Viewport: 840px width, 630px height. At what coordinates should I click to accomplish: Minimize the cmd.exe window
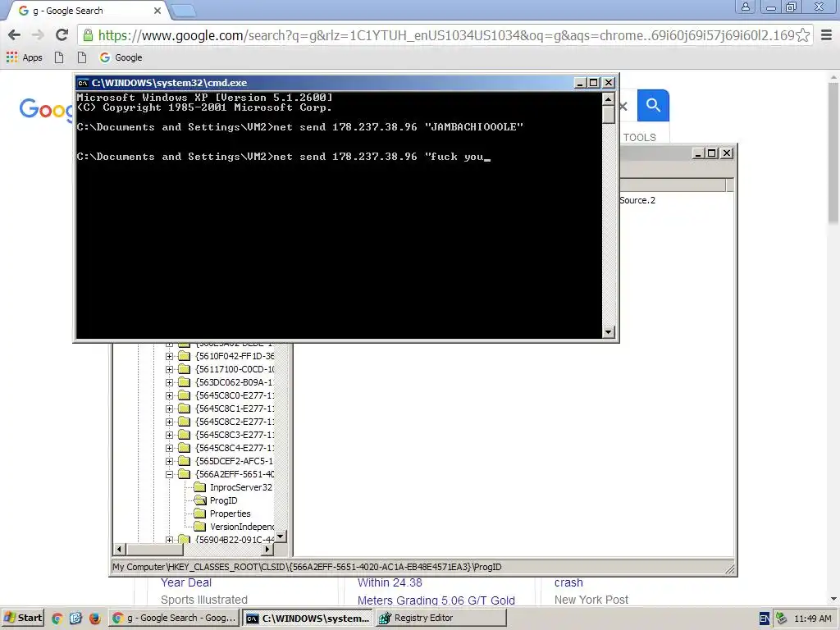pos(580,83)
